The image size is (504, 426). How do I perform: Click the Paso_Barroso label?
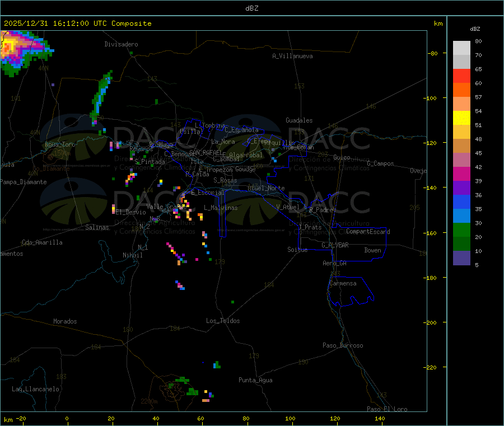click(343, 345)
